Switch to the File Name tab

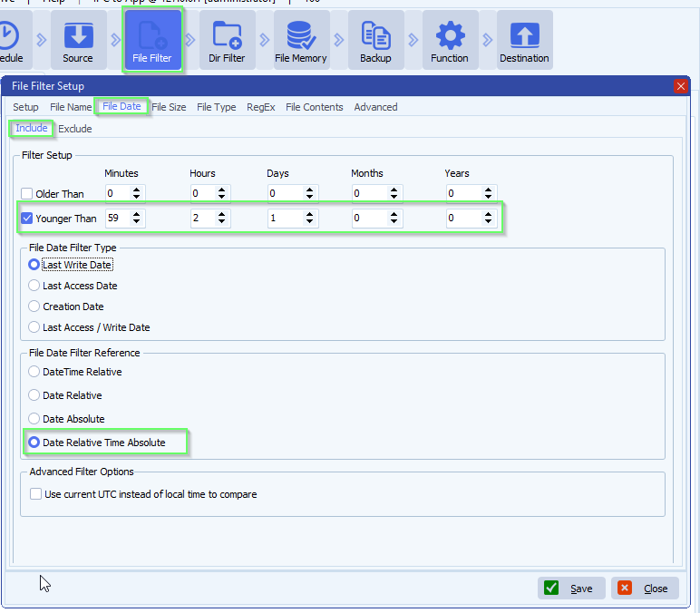pyautogui.click(x=71, y=107)
